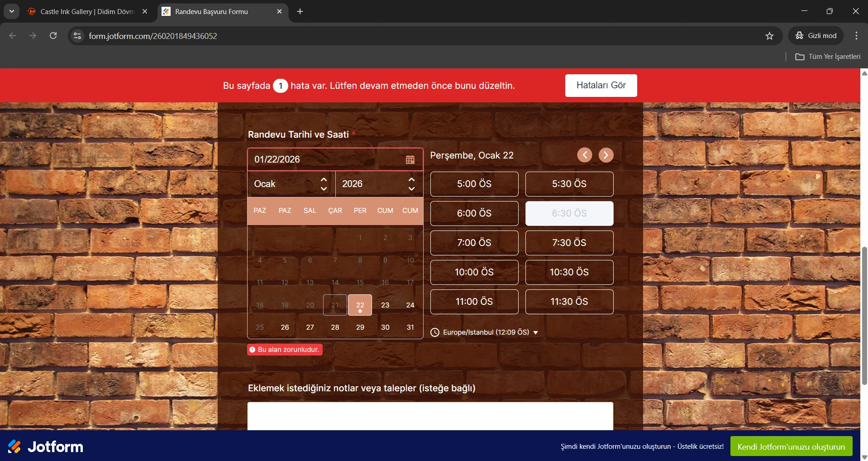
Task: Go to next day with right arrow
Action: [606, 155]
